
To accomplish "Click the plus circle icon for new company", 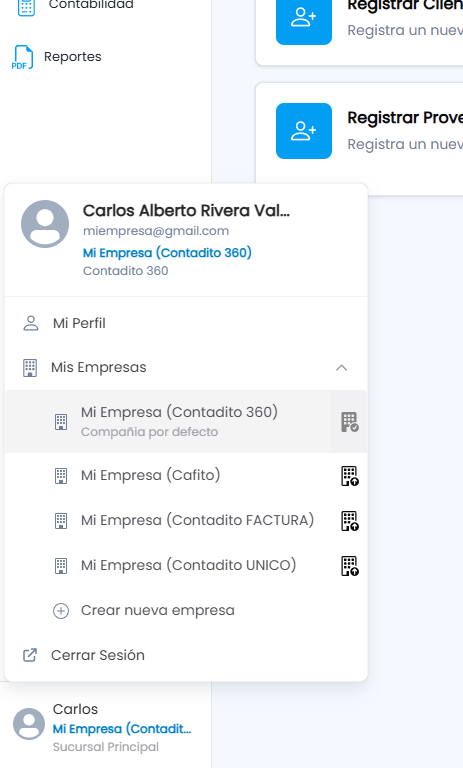I will [x=61, y=611].
